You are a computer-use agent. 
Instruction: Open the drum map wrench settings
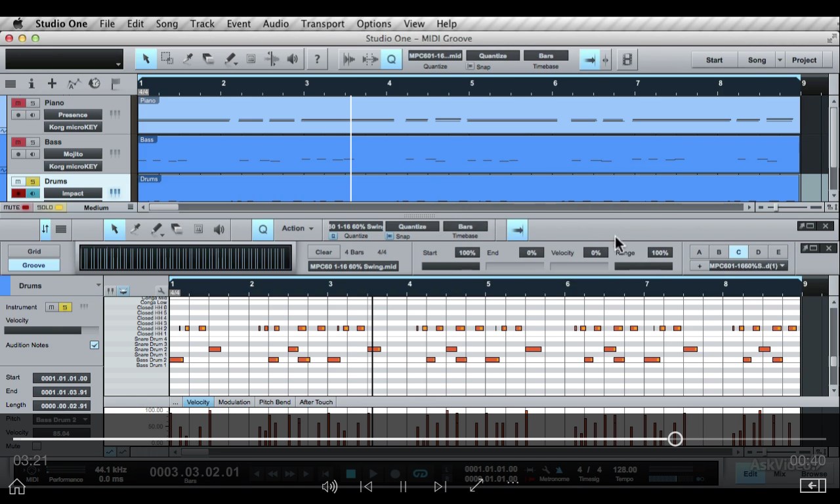[x=161, y=291]
